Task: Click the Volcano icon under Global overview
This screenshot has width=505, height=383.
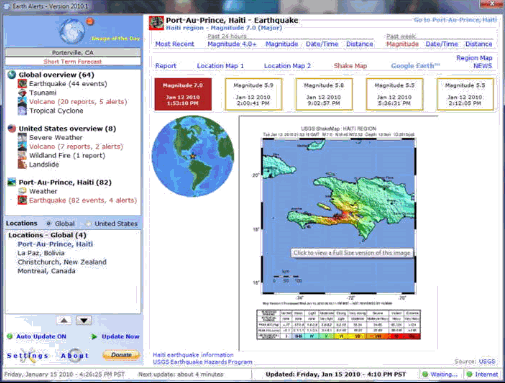Action: 22,101
